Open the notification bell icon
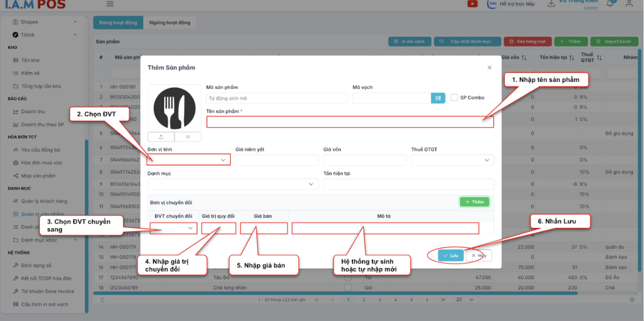Image resolution: width=644 pixels, height=321 pixels. [x=610, y=4]
